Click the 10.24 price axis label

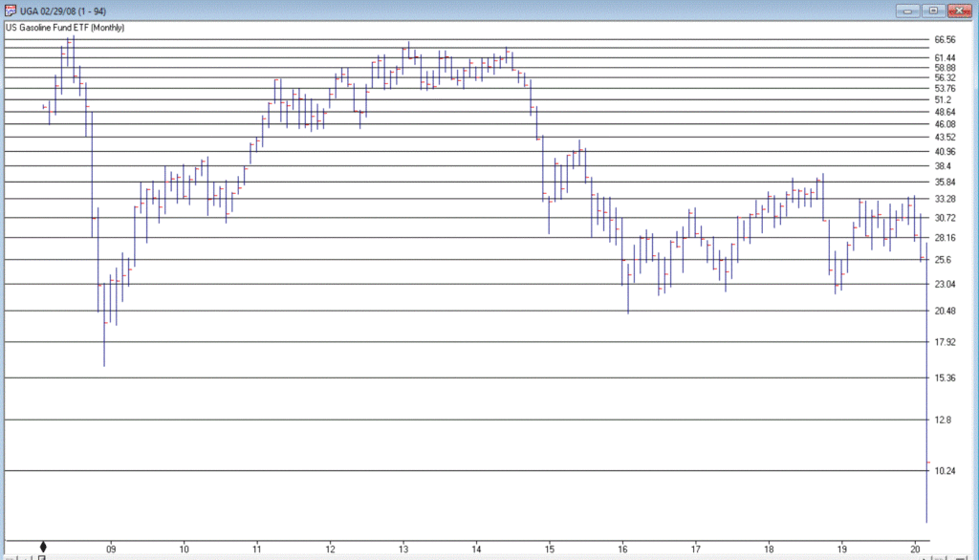(945, 471)
